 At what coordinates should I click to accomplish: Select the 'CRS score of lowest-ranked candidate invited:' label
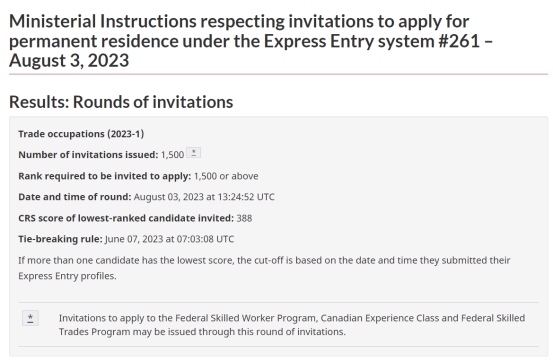tap(126, 218)
